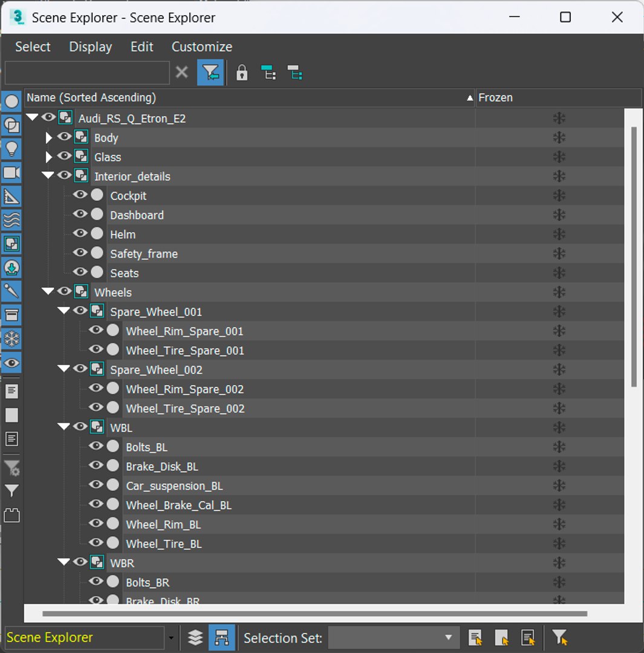Select Brake_Disk_BL object
This screenshot has width=644, height=653.
162,466
